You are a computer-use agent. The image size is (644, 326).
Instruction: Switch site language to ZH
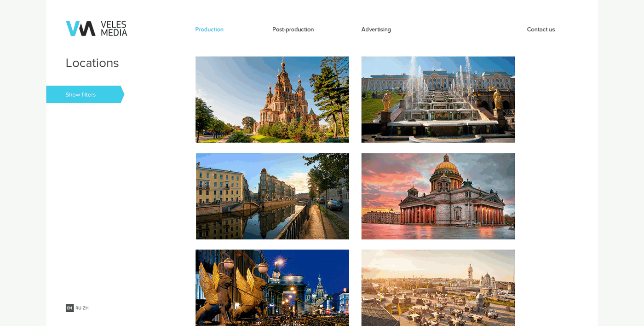click(86, 308)
